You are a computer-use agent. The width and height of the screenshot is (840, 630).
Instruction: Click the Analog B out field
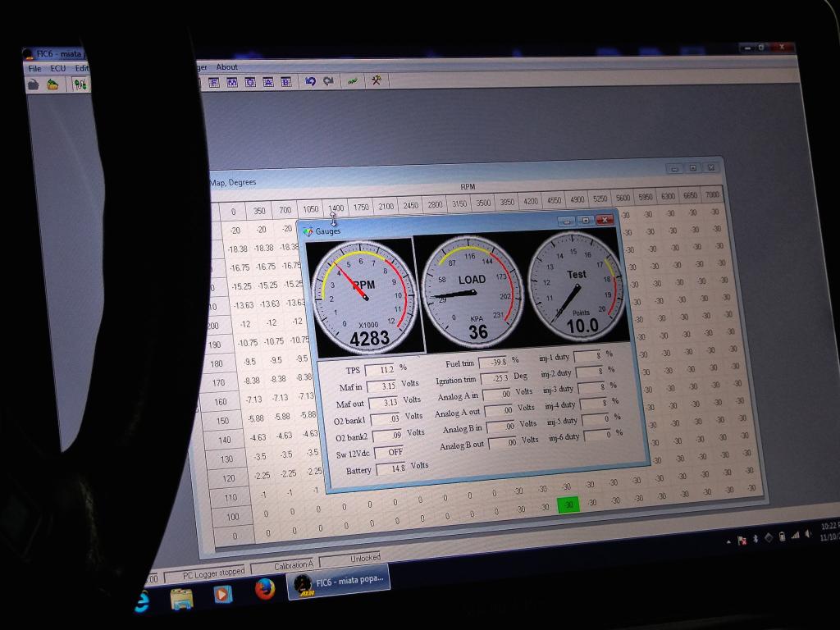click(x=503, y=442)
